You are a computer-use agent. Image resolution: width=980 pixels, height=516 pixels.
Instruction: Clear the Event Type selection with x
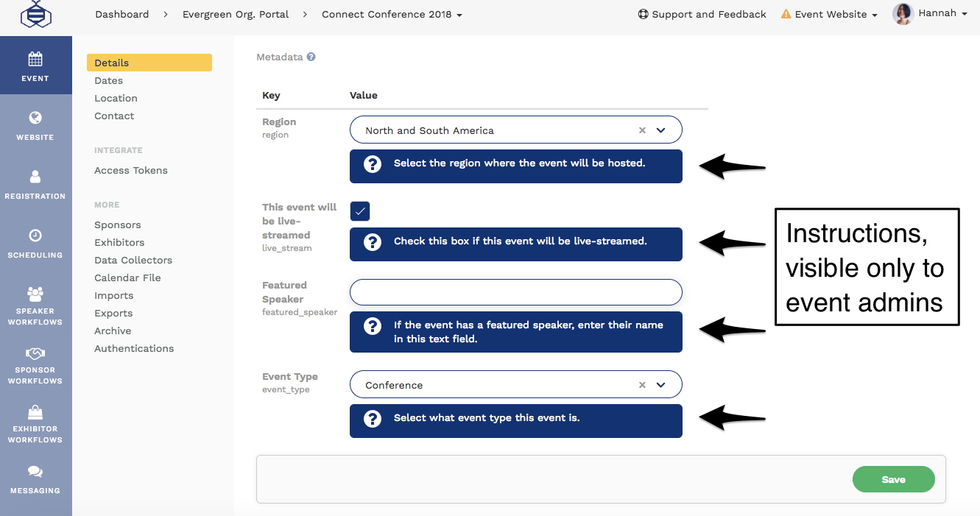pos(642,385)
